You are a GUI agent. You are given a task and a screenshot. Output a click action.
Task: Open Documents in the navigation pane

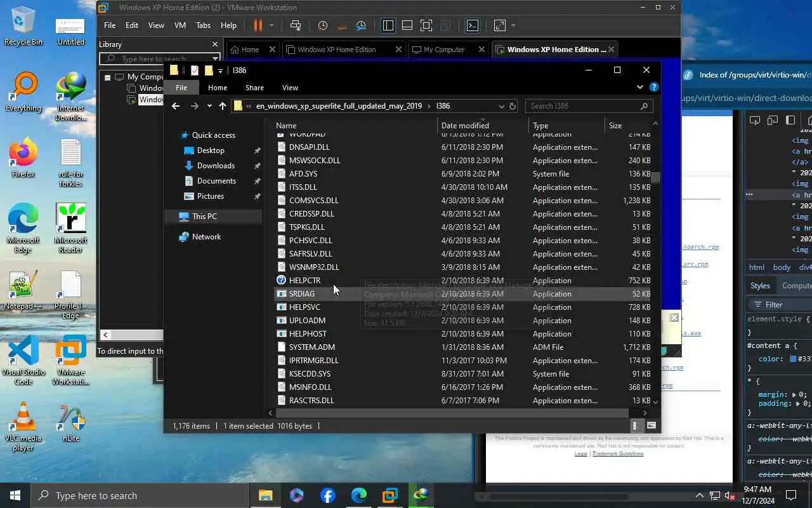216,181
